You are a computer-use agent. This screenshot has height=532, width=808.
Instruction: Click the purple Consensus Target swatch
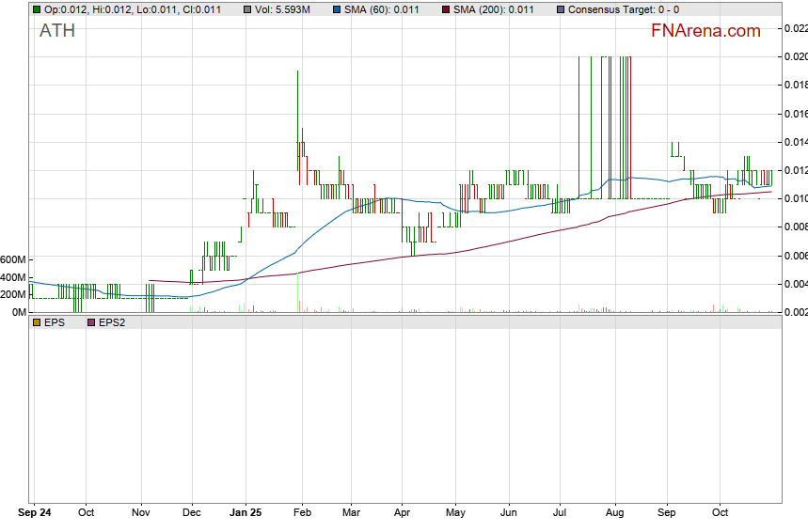pyautogui.click(x=562, y=9)
